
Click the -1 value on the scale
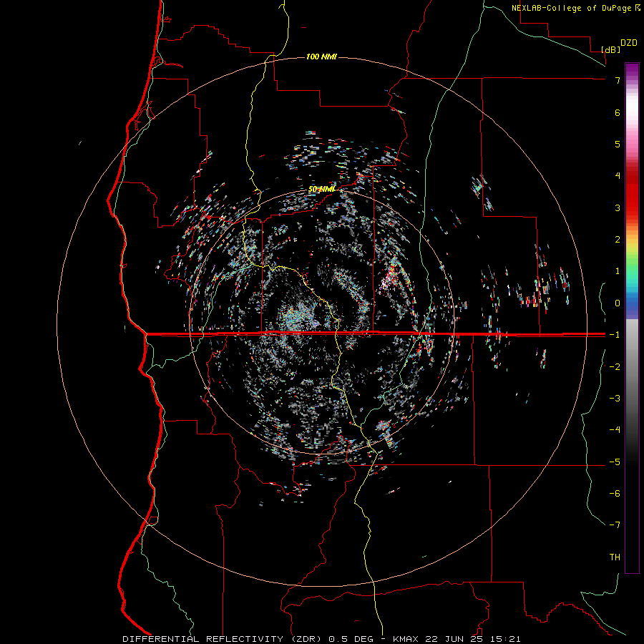pyautogui.click(x=615, y=335)
